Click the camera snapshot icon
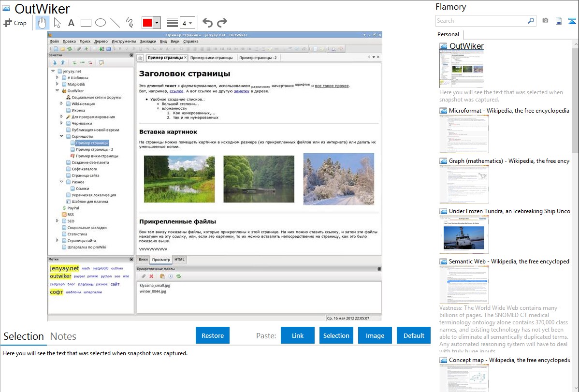This screenshot has height=392, width=579. pyautogui.click(x=545, y=21)
